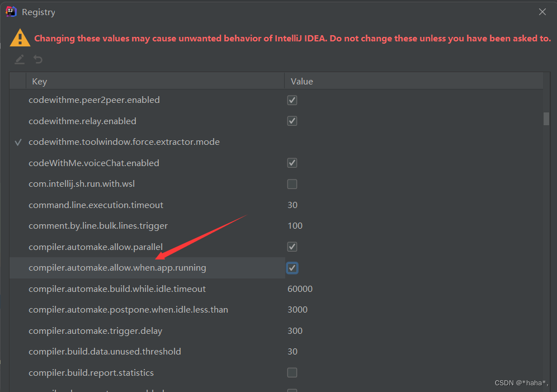Click the value 60000 cell
The height and width of the screenshot is (392, 557).
pos(300,289)
